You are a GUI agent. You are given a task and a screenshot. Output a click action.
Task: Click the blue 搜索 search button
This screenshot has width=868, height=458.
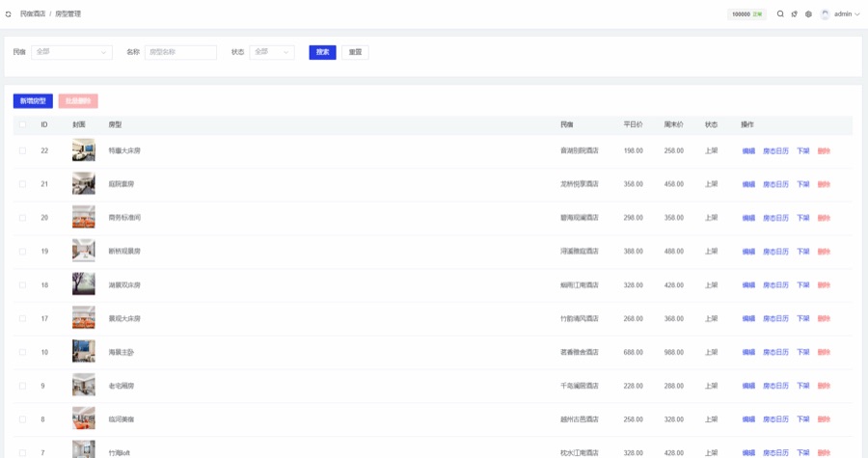tap(322, 52)
